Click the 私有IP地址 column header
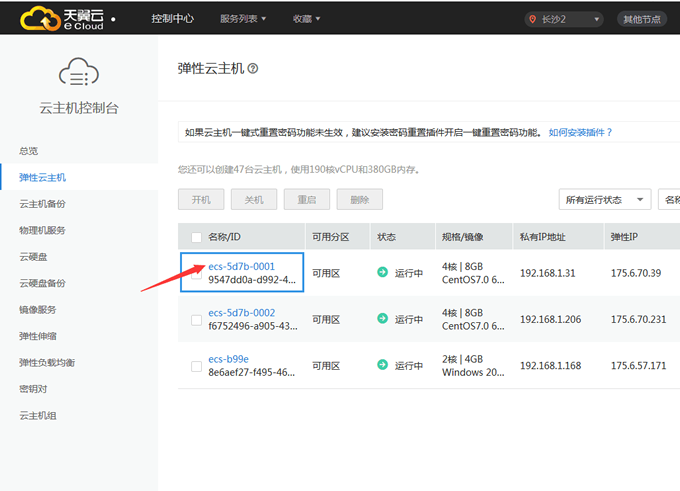 coord(543,237)
